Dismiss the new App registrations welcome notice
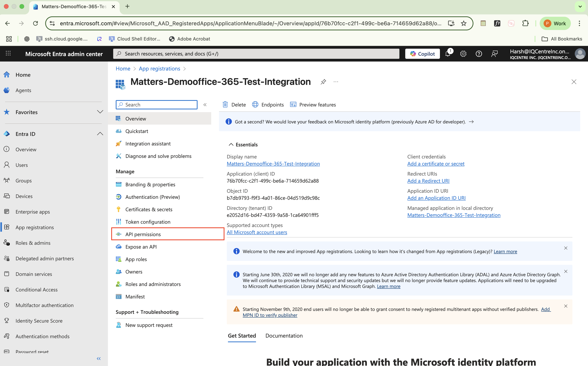 [x=566, y=248]
